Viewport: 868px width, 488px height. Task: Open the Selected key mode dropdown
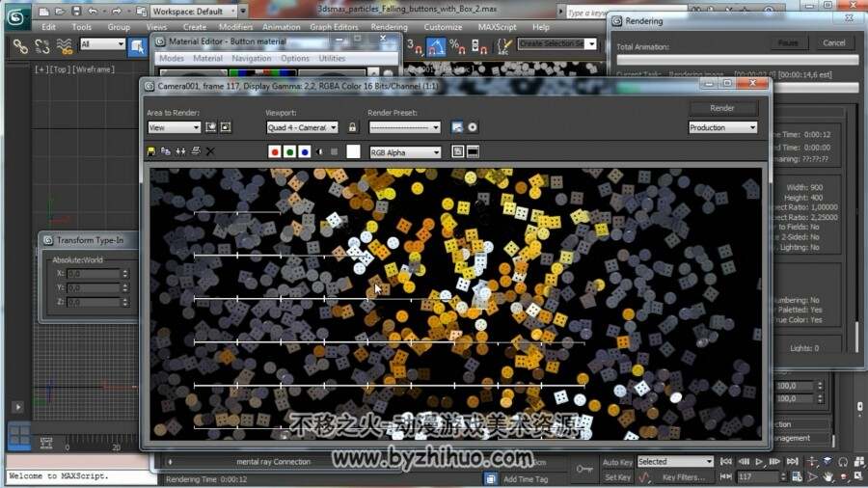(675, 461)
